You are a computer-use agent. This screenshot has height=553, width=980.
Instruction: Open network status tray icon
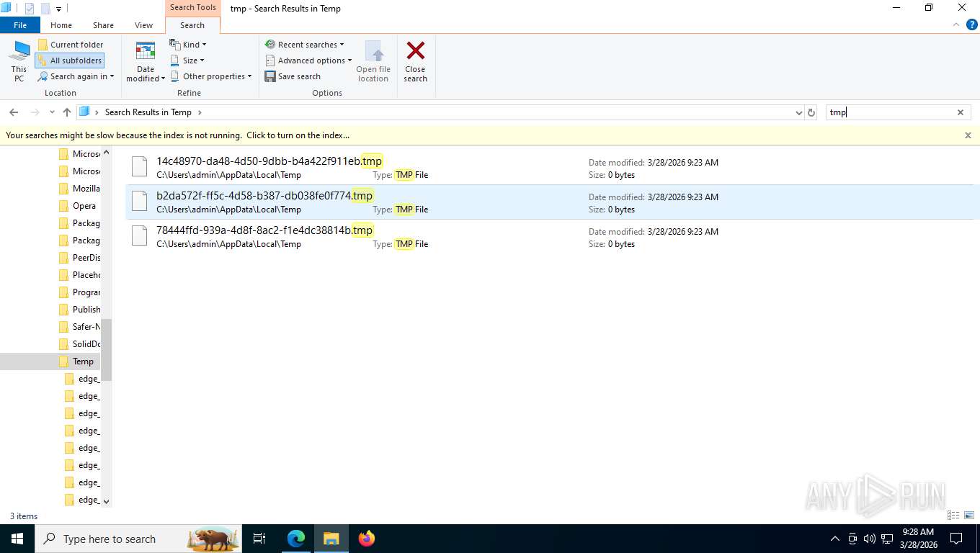[887, 539]
